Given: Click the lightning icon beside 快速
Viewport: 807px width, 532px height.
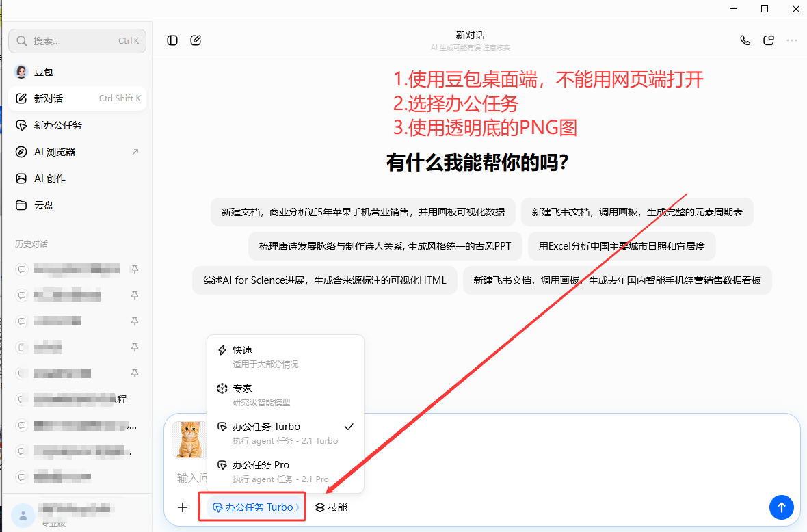Looking at the screenshot, I should pos(222,350).
